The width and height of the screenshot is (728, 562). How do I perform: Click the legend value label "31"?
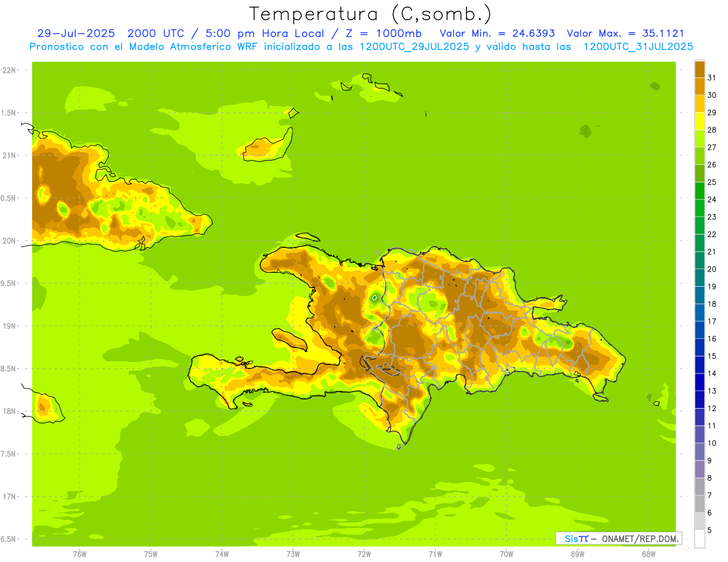click(712, 78)
